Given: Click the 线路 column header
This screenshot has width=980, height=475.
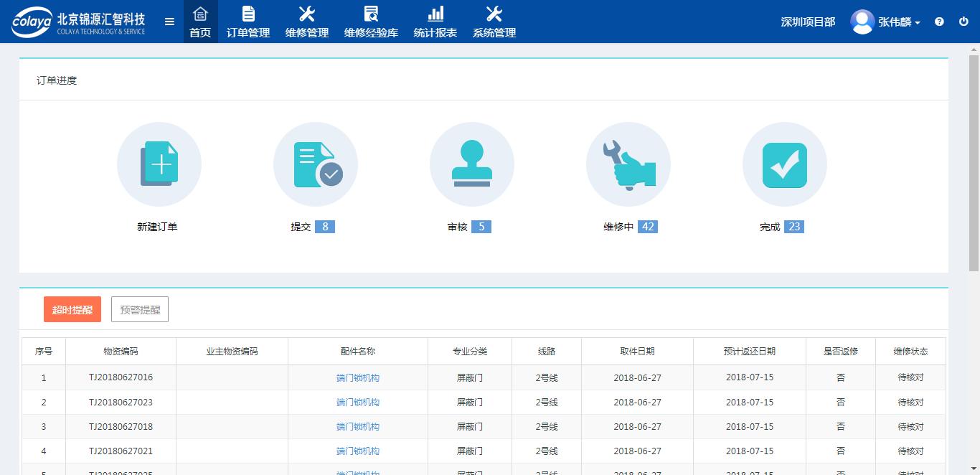Looking at the screenshot, I should point(547,352).
